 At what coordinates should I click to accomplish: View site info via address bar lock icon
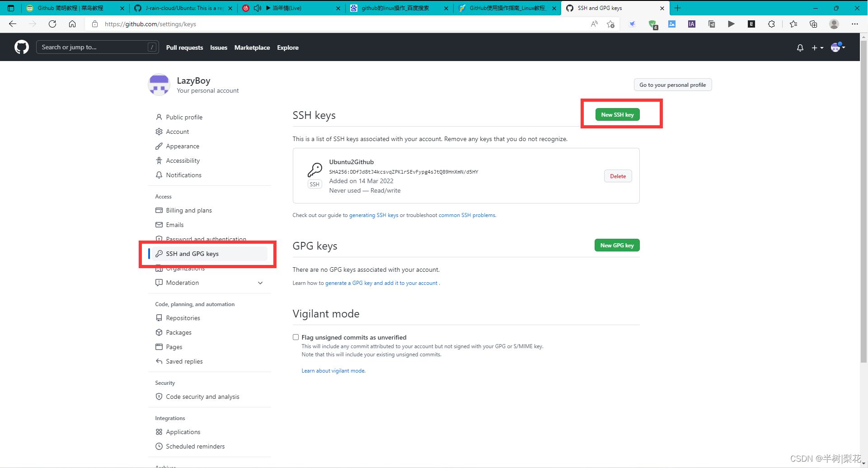click(x=95, y=24)
